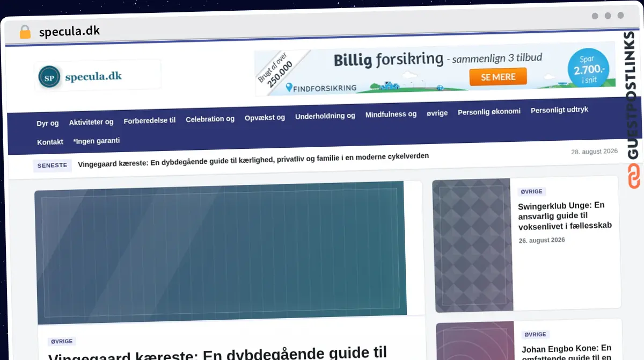Open the Aktiviteter og menu item

[91, 122]
